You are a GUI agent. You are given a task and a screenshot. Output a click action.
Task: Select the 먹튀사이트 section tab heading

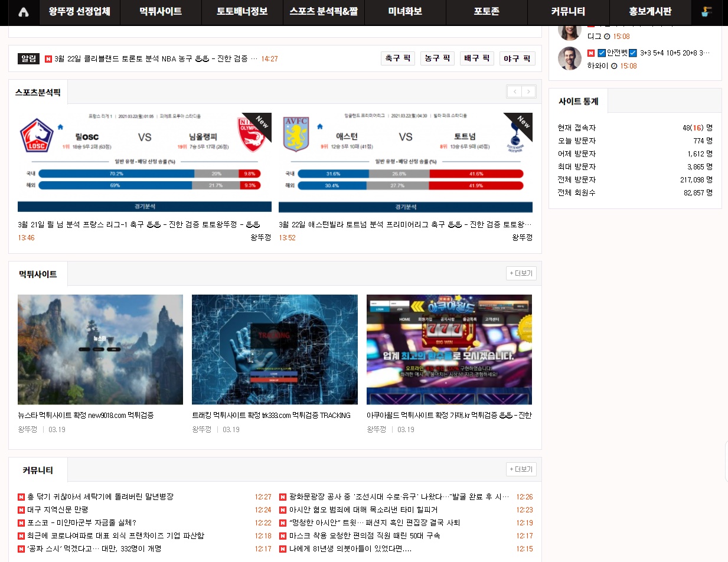tap(38, 274)
